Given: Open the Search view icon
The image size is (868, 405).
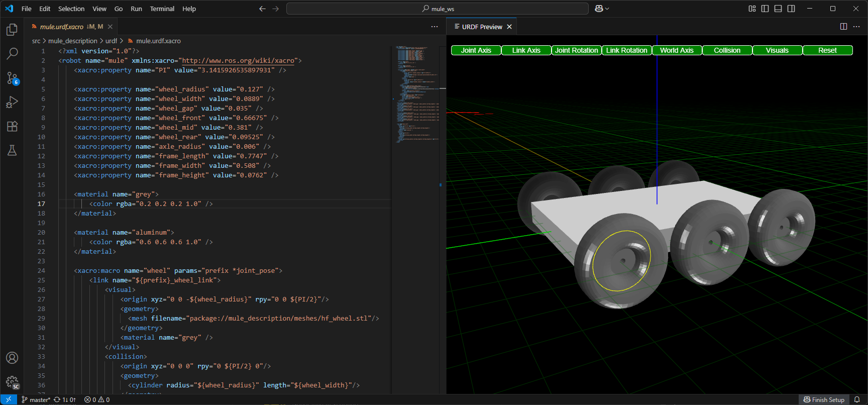Looking at the screenshot, I should coord(12,53).
